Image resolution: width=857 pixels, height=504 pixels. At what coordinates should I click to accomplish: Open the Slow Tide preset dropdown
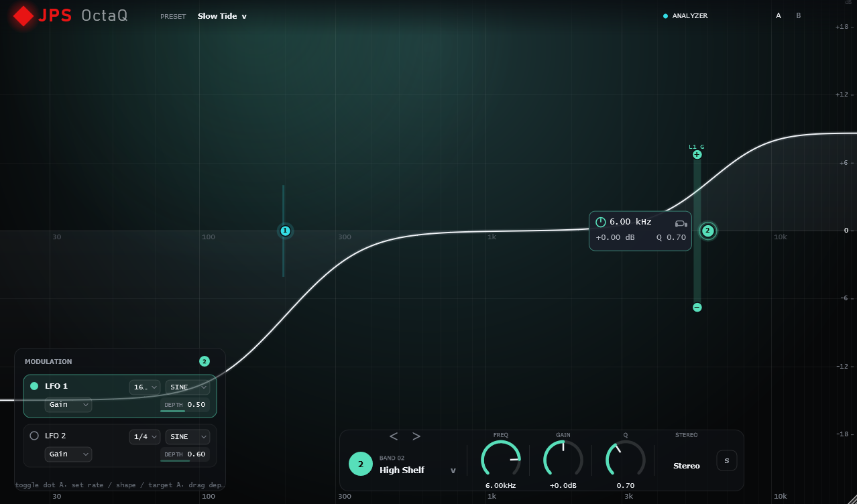(222, 16)
